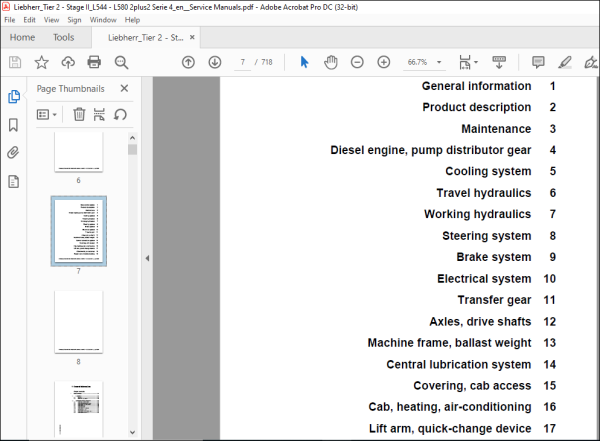Viewport: 600px width, 441px height.
Task: Close the Page Thumbnails panel
Action: pyautogui.click(x=124, y=88)
